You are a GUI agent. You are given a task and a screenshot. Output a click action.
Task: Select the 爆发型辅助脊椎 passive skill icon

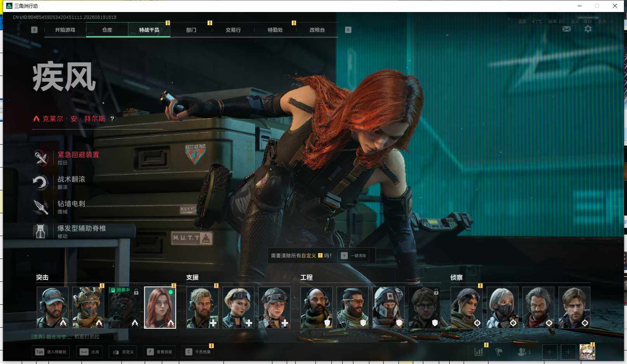tap(41, 231)
